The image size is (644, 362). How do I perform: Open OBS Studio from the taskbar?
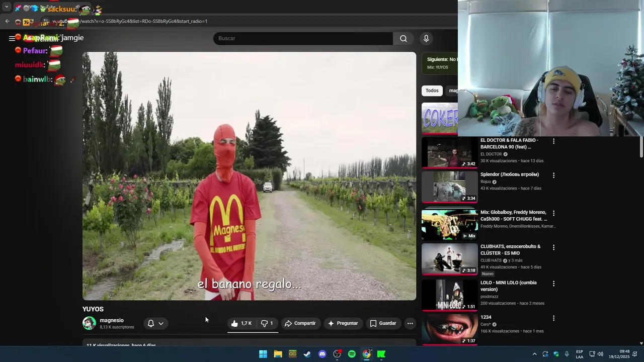coord(337,354)
